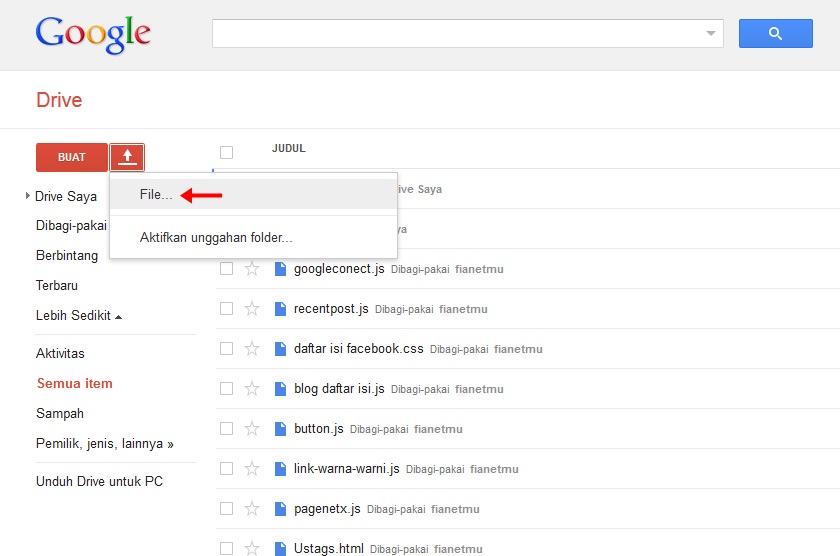Open Berbintang in sidebar
840x556 pixels.
[67, 256]
